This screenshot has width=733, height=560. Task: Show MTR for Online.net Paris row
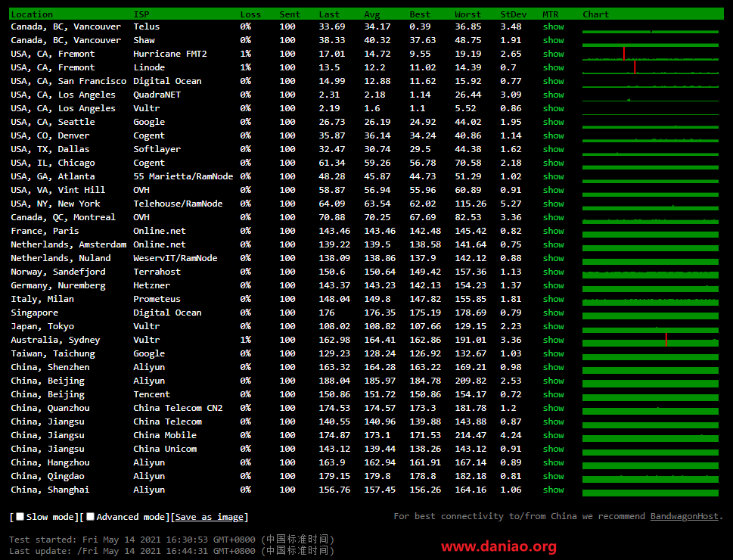[x=554, y=231]
